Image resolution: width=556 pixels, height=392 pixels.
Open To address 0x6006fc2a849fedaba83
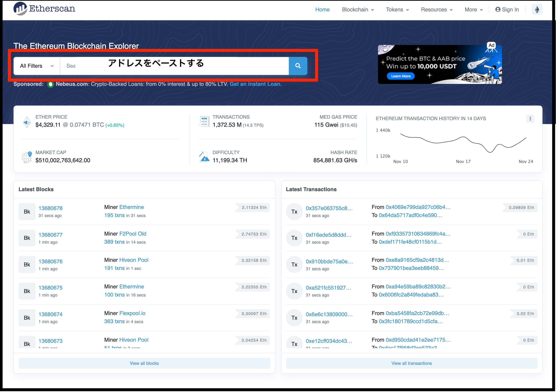tap(411, 295)
